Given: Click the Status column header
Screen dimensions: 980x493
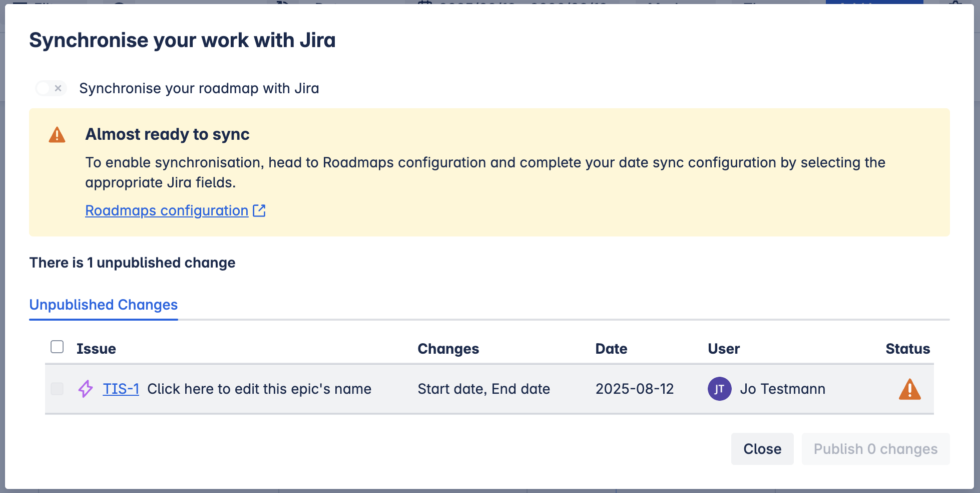Looking at the screenshot, I should pyautogui.click(x=907, y=349).
